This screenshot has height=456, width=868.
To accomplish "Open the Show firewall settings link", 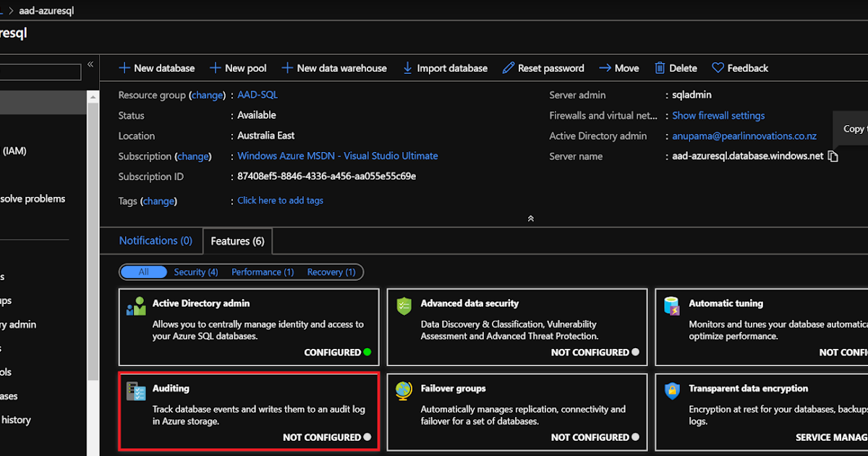I will pos(718,116).
